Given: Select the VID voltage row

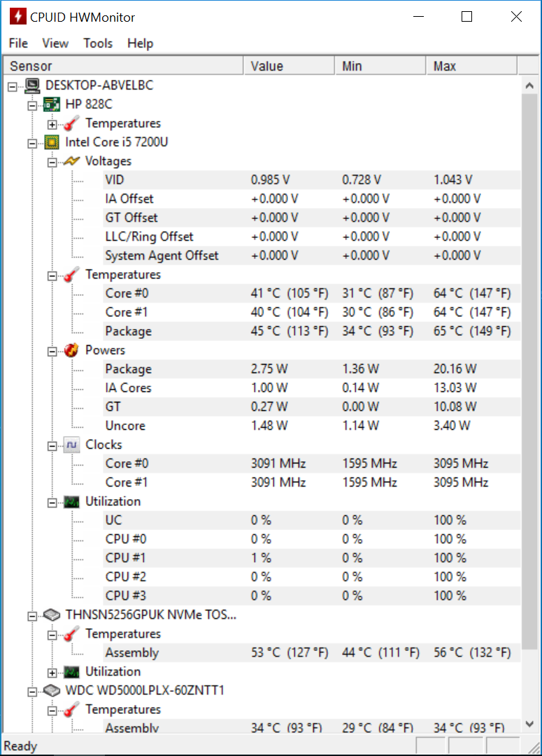Looking at the screenshot, I should [312, 181].
